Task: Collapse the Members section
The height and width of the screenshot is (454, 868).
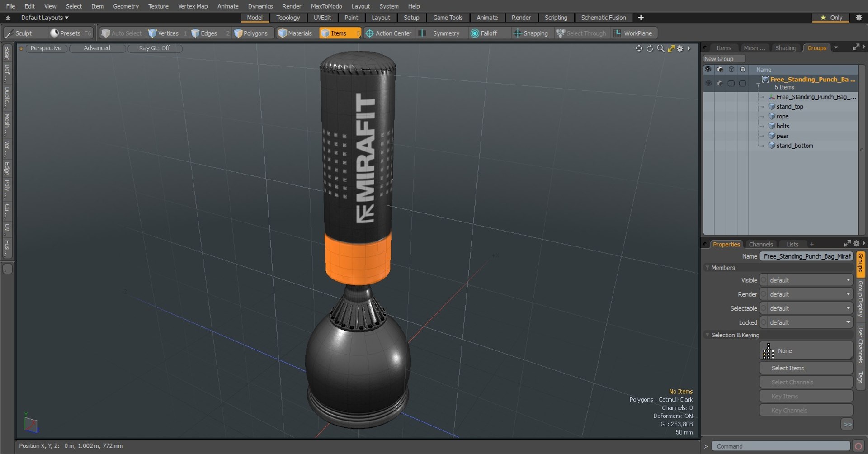Action: (708, 268)
